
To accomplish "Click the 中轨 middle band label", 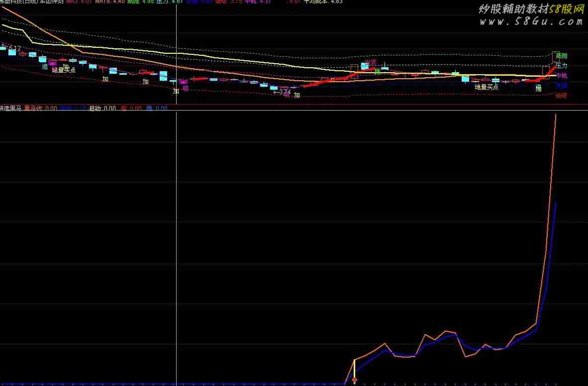I will (561, 76).
